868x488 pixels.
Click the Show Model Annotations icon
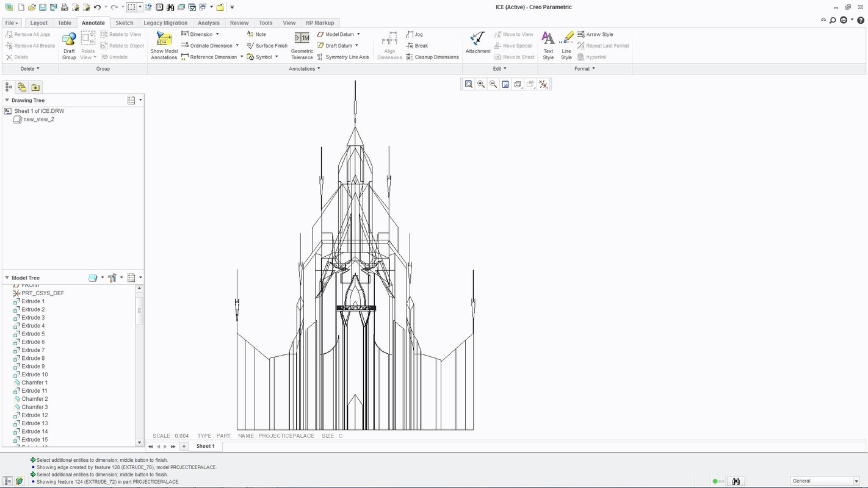(x=164, y=40)
